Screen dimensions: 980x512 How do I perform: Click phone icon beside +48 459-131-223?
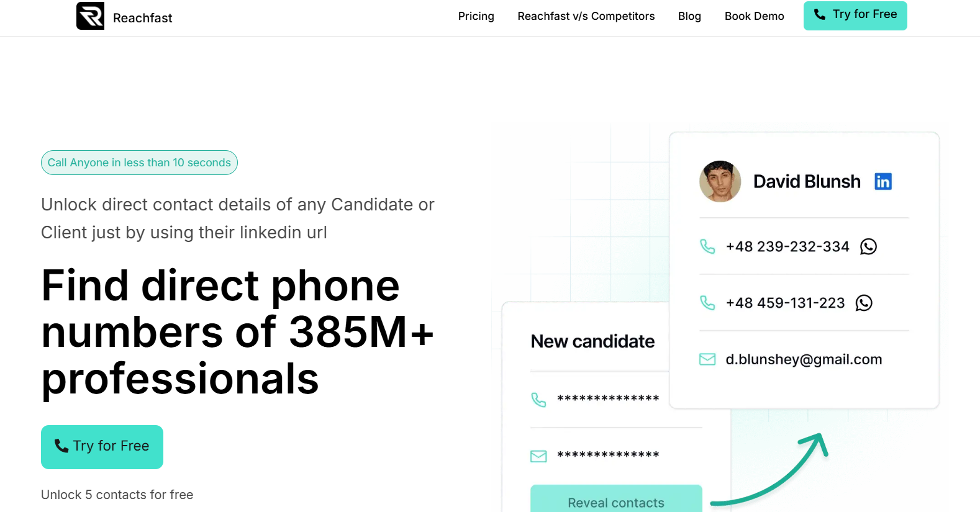click(707, 303)
